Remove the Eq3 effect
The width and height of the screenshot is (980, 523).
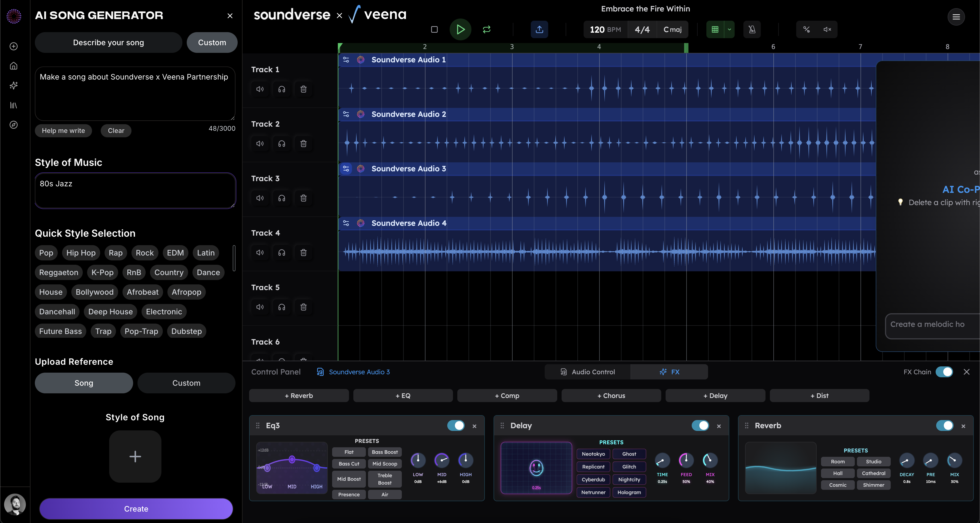point(474,426)
